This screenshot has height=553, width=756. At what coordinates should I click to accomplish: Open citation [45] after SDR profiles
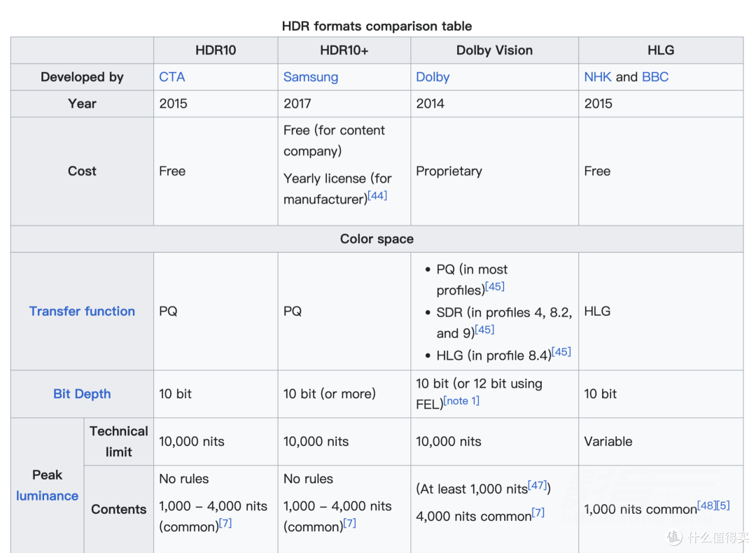[484, 330]
